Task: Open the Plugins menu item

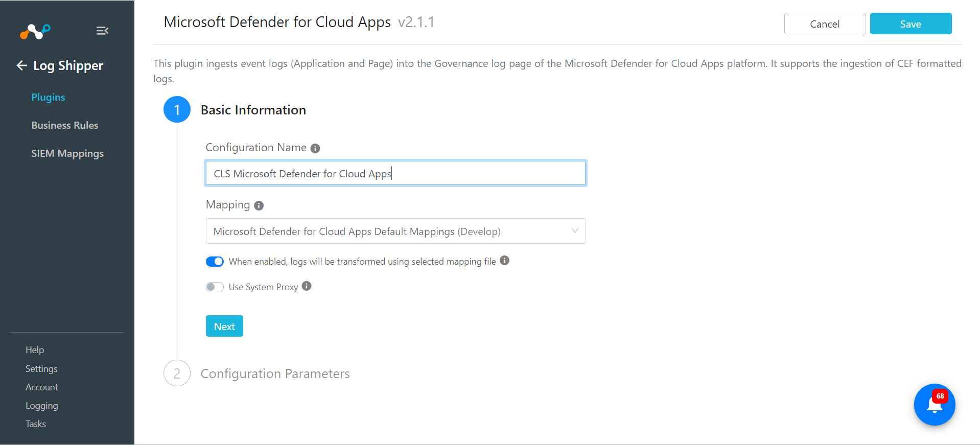Action: pos(48,97)
